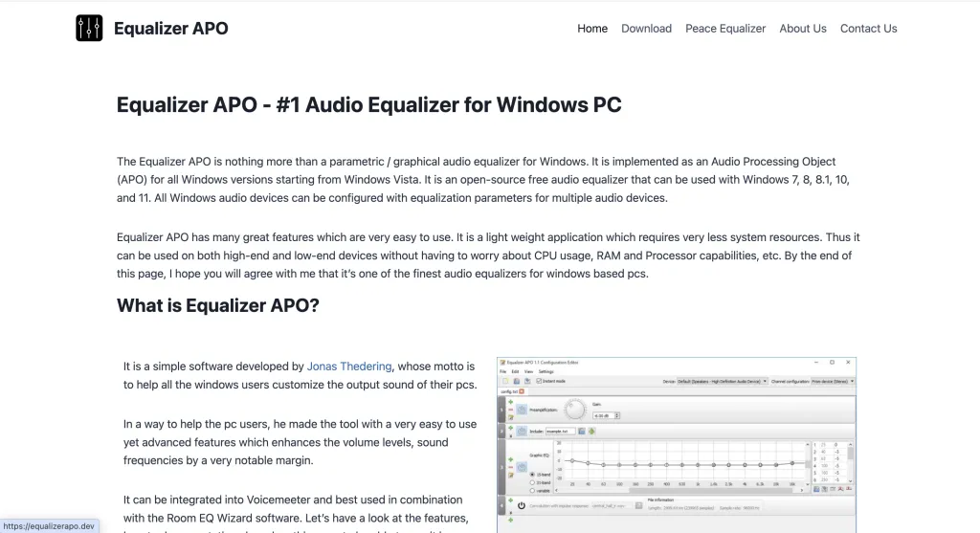Click the Equalizer APO site title

[170, 28]
